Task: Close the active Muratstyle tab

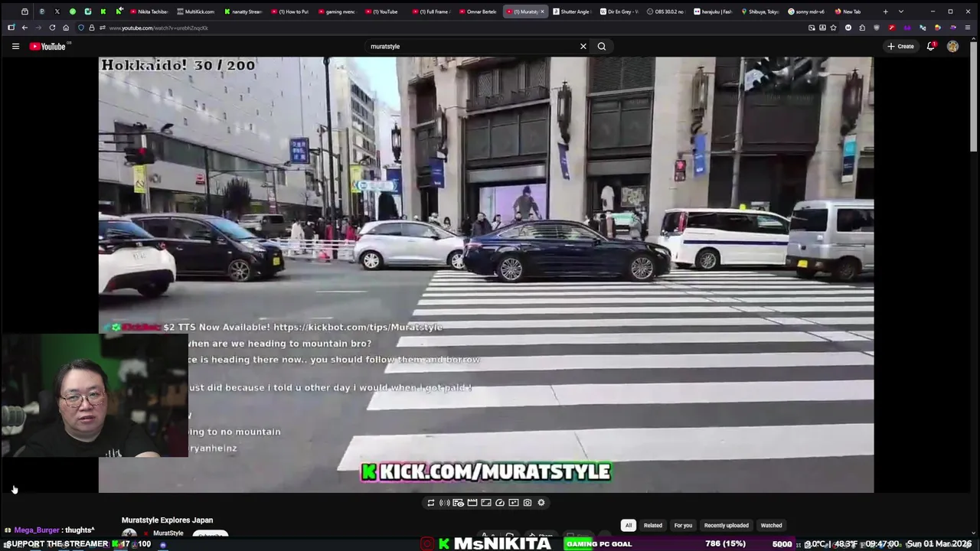Action: click(542, 11)
